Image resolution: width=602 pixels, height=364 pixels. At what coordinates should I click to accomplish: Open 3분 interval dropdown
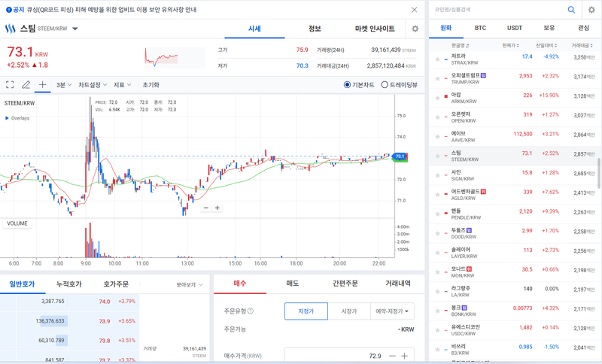point(64,85)
